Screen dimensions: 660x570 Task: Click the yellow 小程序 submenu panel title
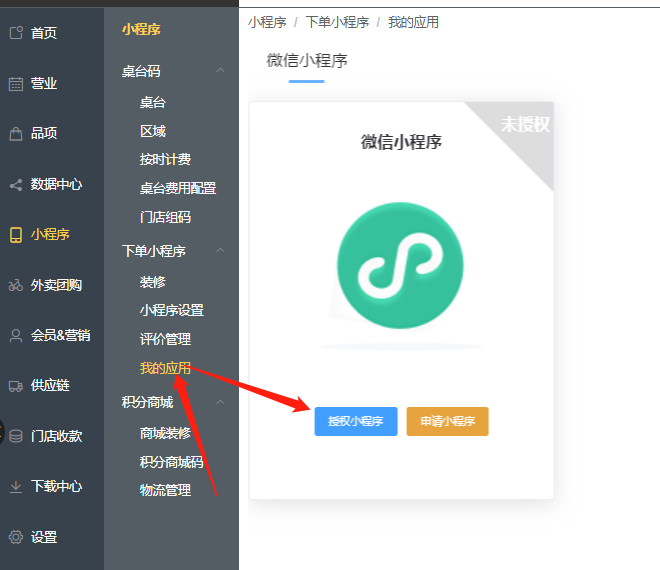[141, 29]
